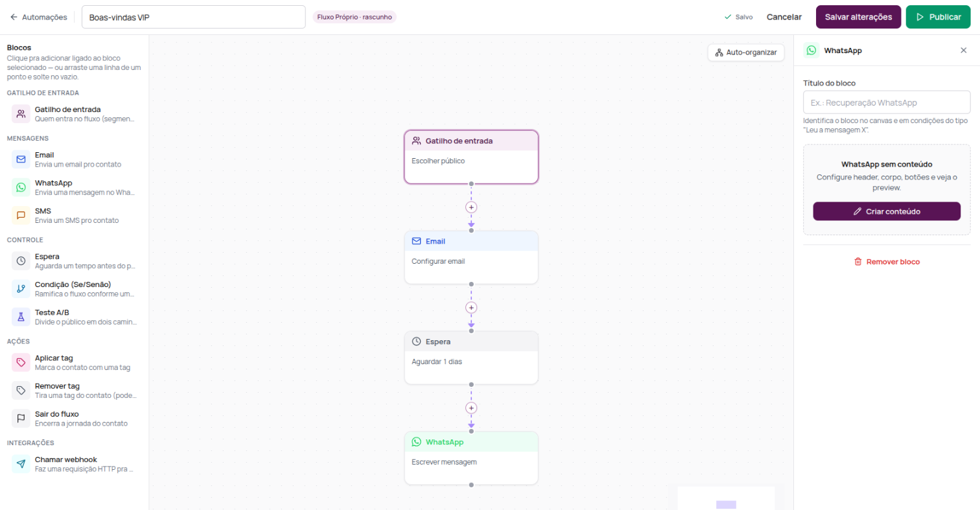This screenshot has height=510, width=980.
Task: Click the bottom connector dot of WhatsApp node
Action: click(x=471, y=485)
